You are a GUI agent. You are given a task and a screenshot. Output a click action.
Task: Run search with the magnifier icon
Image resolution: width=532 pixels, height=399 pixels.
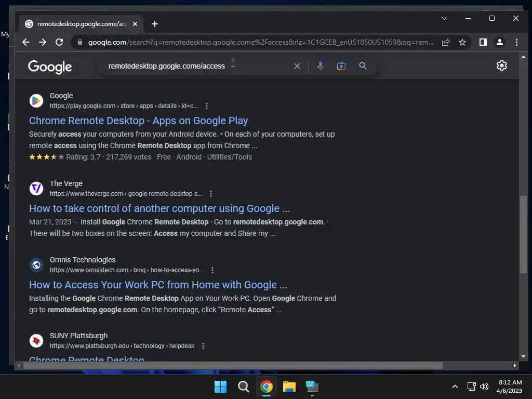pos(363,66)
